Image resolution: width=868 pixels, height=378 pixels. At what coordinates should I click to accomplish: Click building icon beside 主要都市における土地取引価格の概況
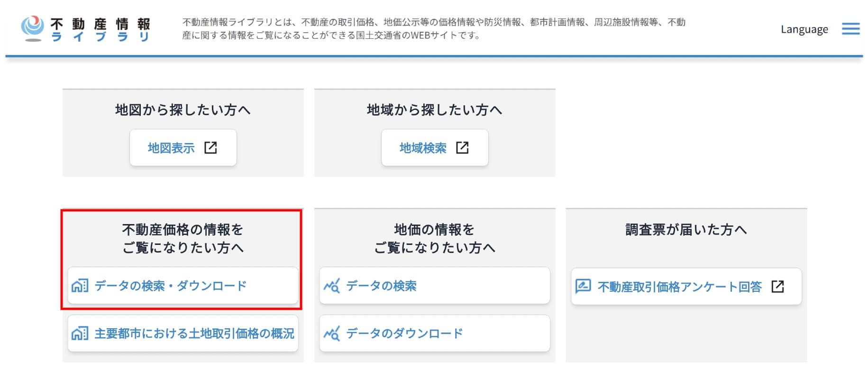[80, 333]
